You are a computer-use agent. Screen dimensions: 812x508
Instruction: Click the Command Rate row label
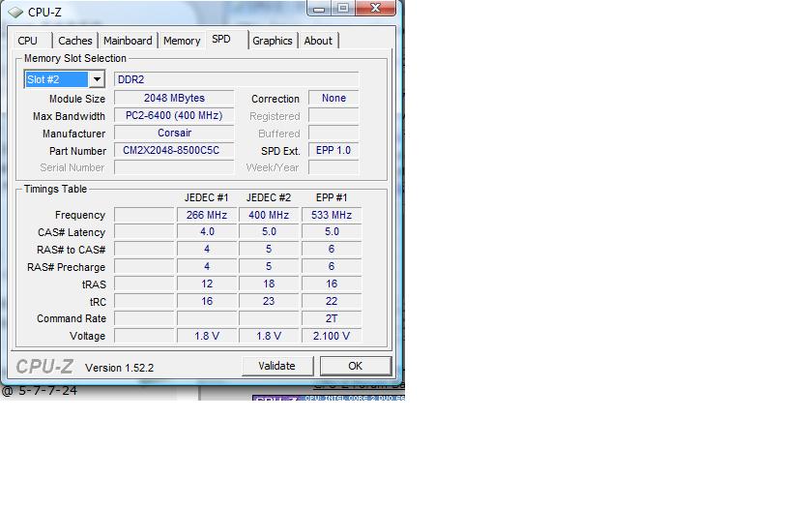tap(72, 318)
